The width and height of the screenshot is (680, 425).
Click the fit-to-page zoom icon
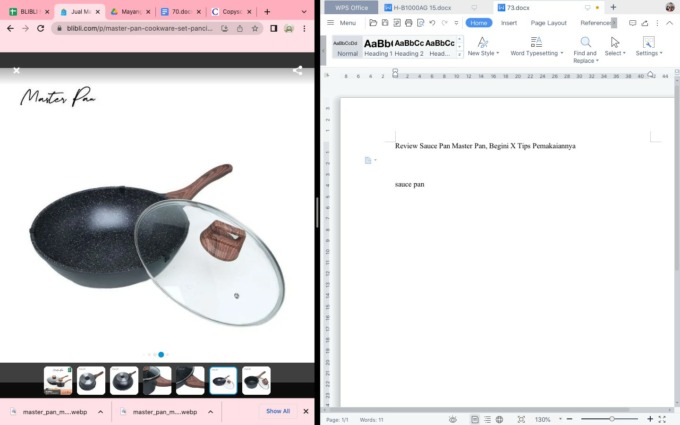point(521,419)
